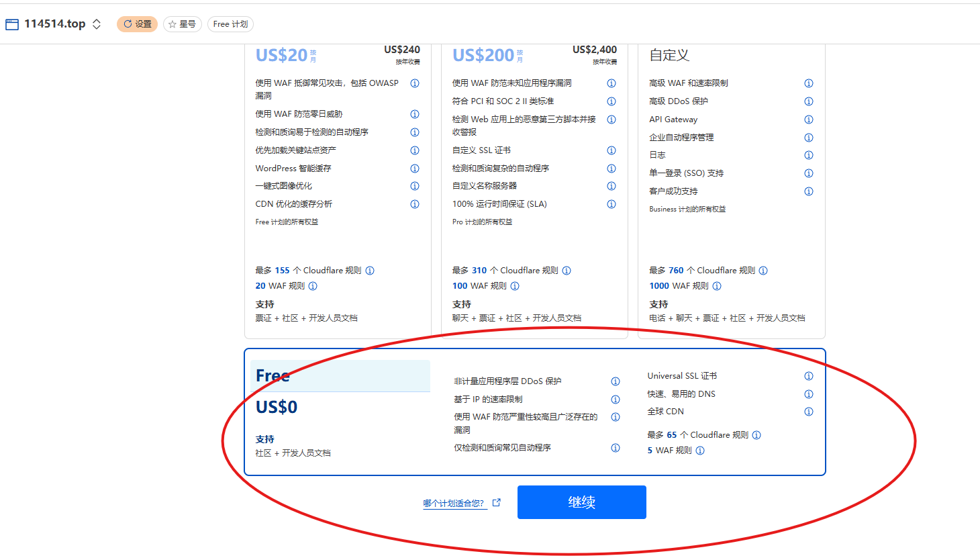980x560 pixels.
Task: Open info icon next to 一键式图像优化
Action: pos(415,186)
